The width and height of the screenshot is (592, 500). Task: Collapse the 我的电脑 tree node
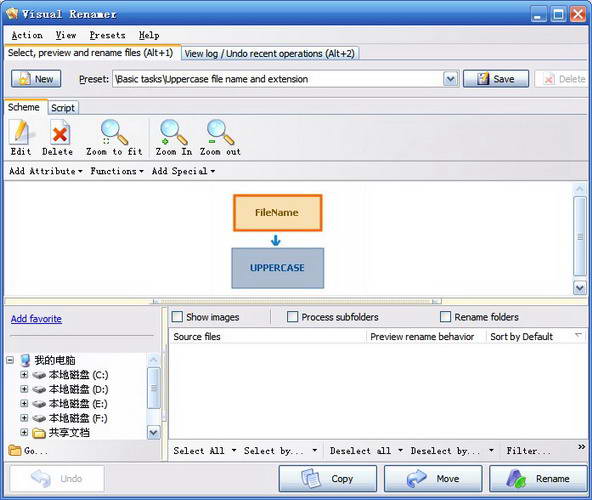coord(10,360)
